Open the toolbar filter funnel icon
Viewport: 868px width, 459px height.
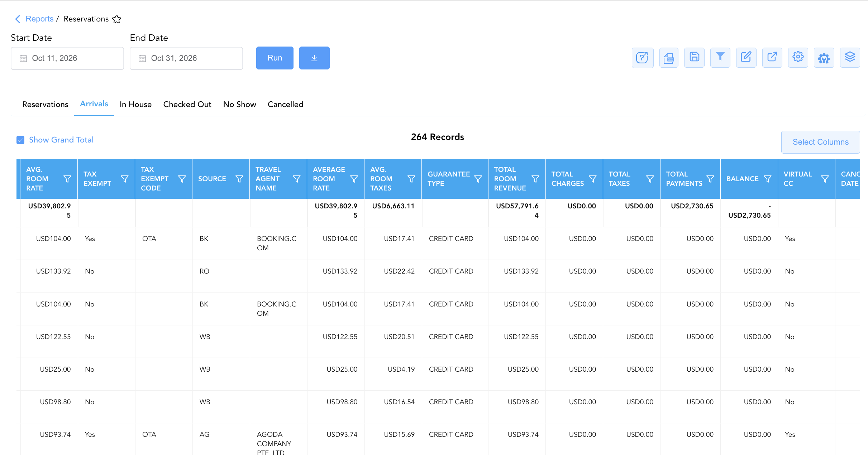(720, 58)
